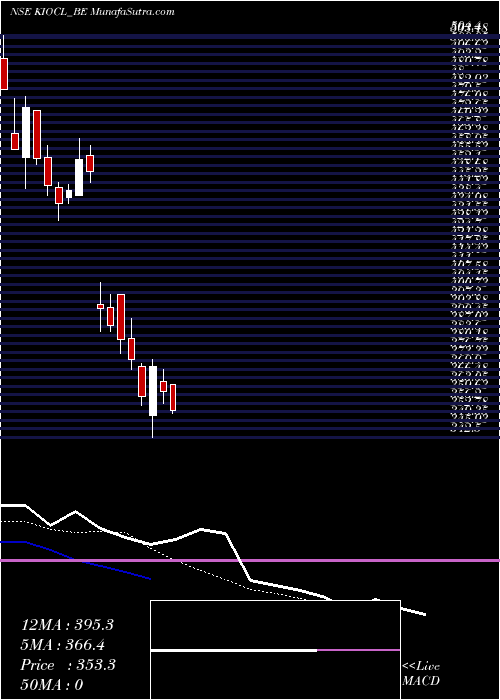The width and height of the screenshot is (500, 700).
Task: Click the last red candlestick on the chart
Action: (x=173, y=398)
